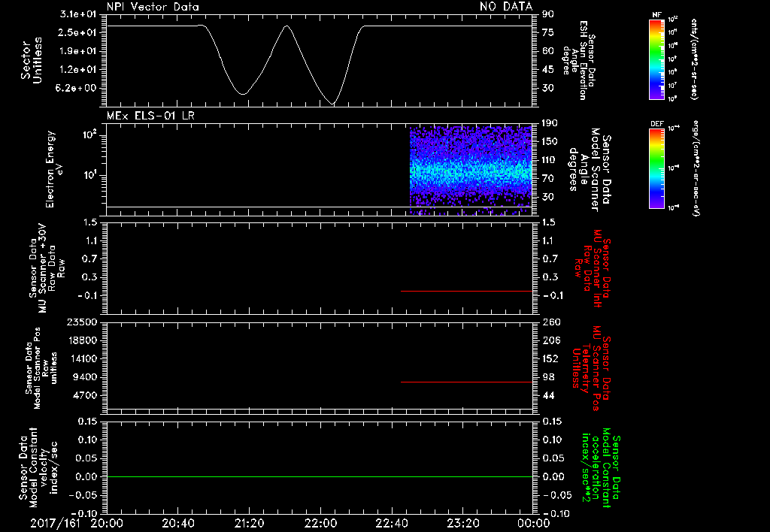
Task: Select the green 'Model Constant acceleration' label
Action: 600,468
